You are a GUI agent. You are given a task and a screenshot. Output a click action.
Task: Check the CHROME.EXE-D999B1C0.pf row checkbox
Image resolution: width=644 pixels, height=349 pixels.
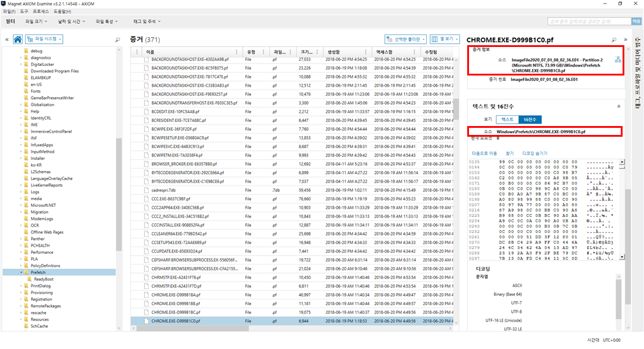[x=146, y=321]
